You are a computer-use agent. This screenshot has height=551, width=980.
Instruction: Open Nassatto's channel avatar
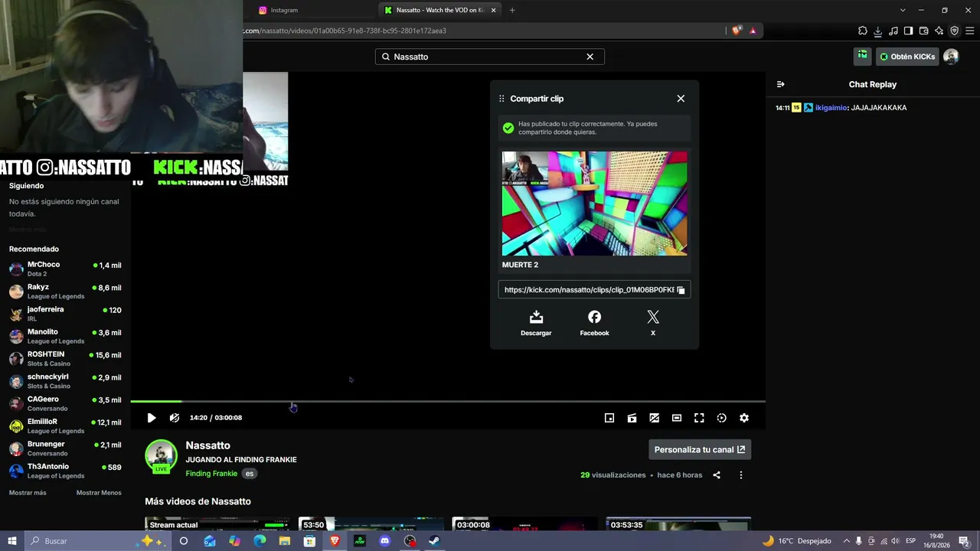tap(161, 456)
